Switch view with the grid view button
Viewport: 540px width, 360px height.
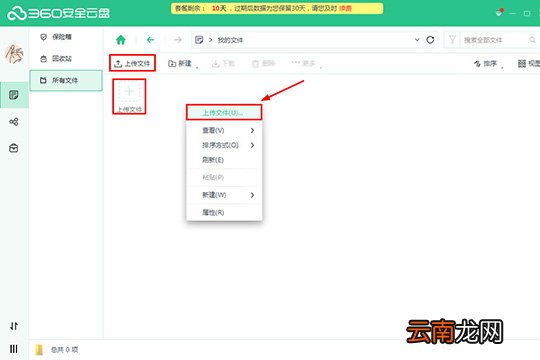click(529, 63)
